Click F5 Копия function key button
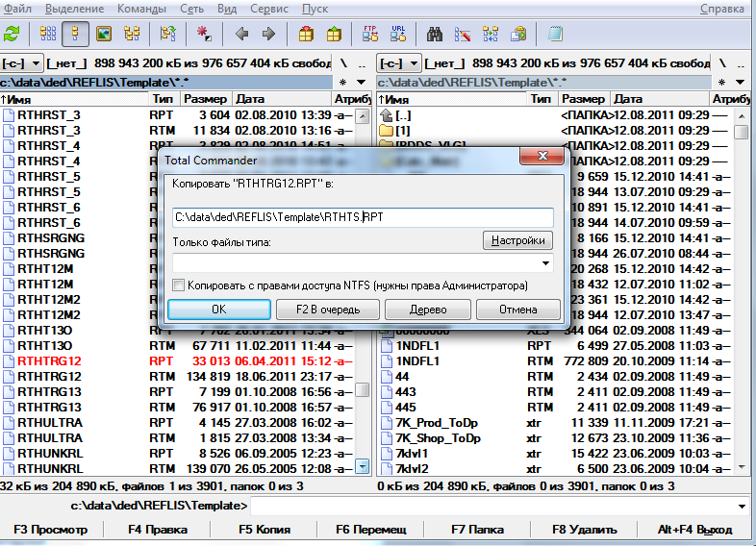 [265, 530]
